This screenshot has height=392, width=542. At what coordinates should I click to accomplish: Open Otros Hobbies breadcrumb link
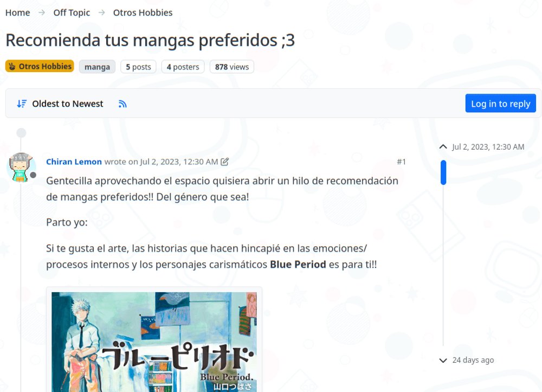click(x=143, y=13)
